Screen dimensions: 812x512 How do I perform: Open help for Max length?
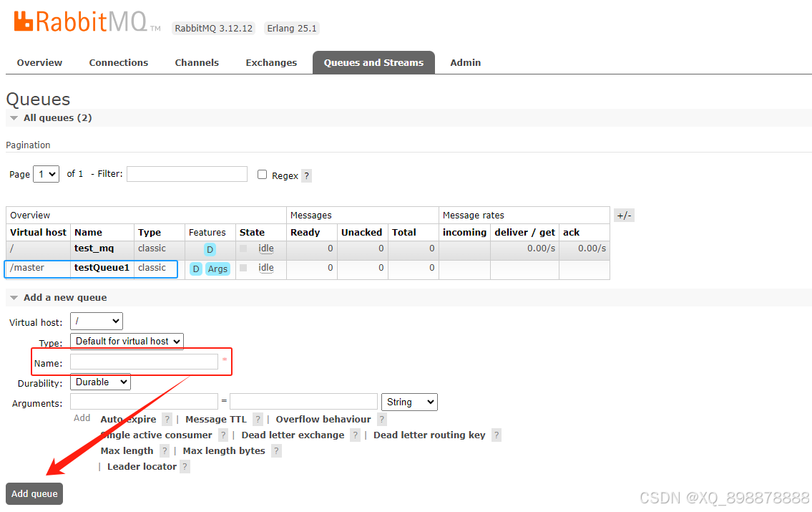click(x=164, y=451)
